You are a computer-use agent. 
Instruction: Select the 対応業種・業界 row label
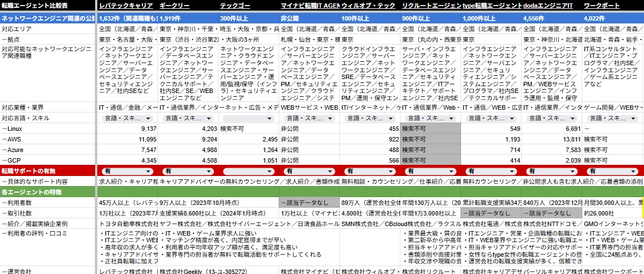pyautogui.click(x=47, y=107)
